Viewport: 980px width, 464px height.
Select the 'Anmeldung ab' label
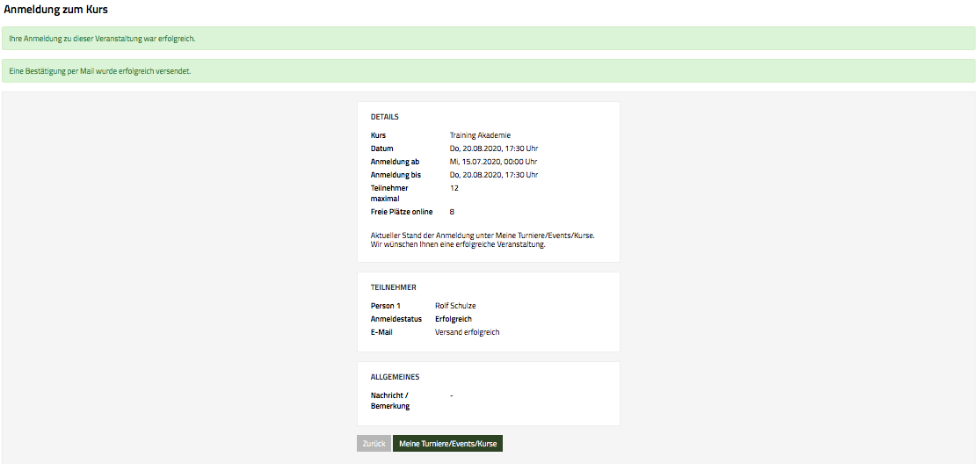(x=395, y=162)
